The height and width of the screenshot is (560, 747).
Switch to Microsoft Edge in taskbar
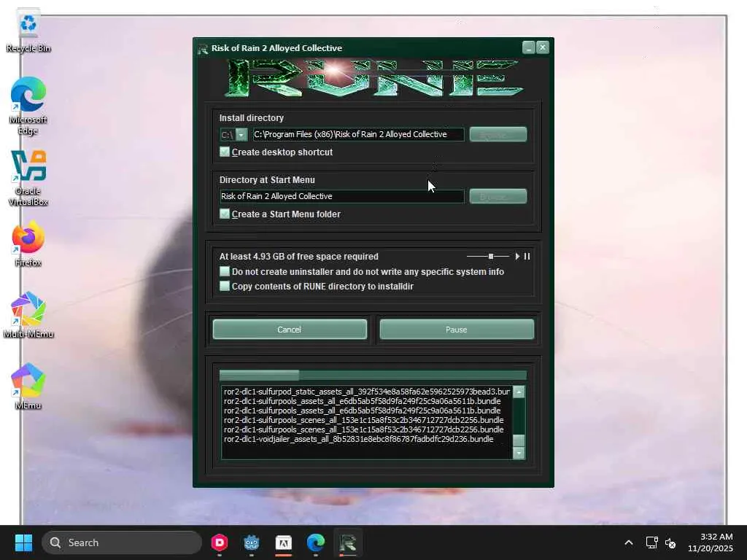coord(315,542)
